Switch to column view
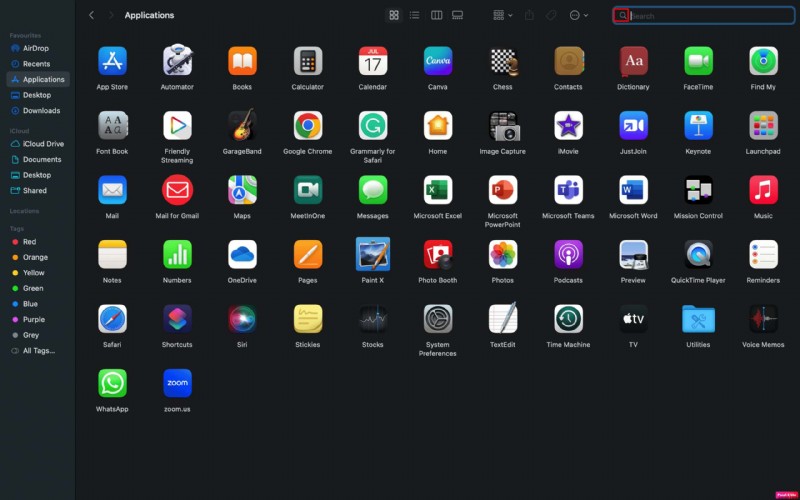This screenshot has height=500, width=800. click(x=437, y=15)
